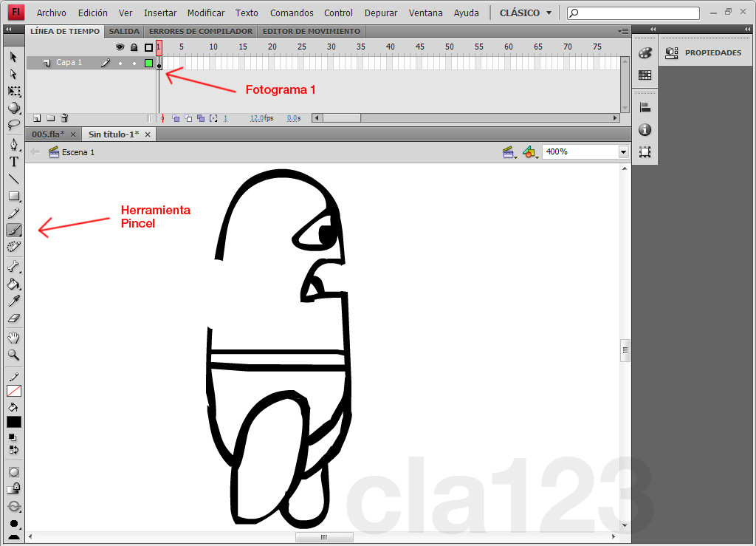Select the Eraser tool
The height and width of the screenshot is (546, 756).
[14, 318]
